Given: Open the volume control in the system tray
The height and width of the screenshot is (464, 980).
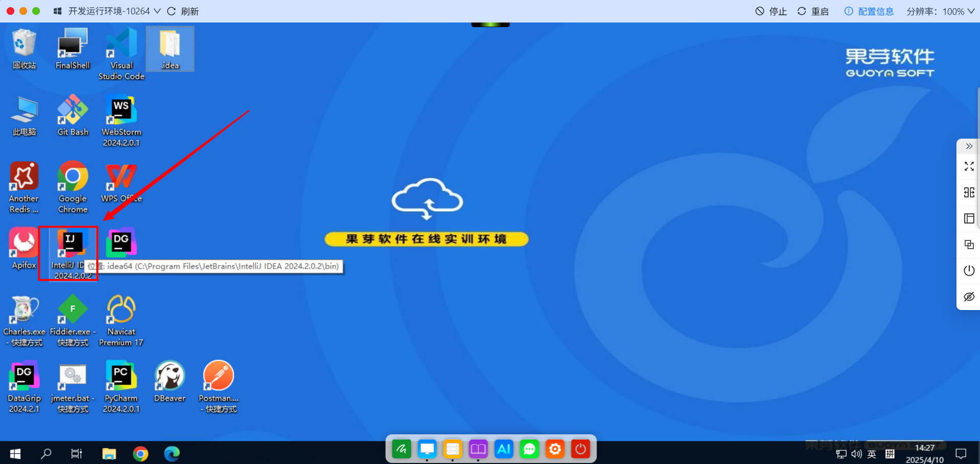Looking at the screenshot, I should point(856,454).
